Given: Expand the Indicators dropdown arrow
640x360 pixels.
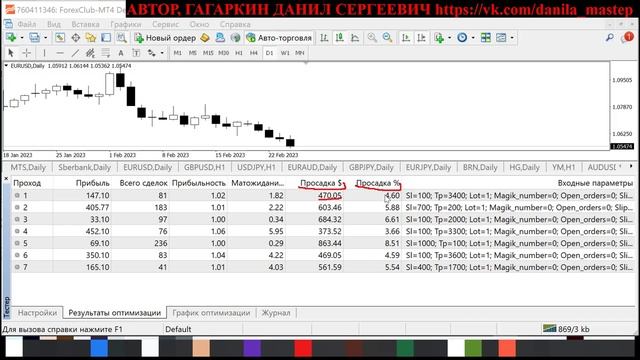Looking at the screenshot, I should click(x=449, y=38).
